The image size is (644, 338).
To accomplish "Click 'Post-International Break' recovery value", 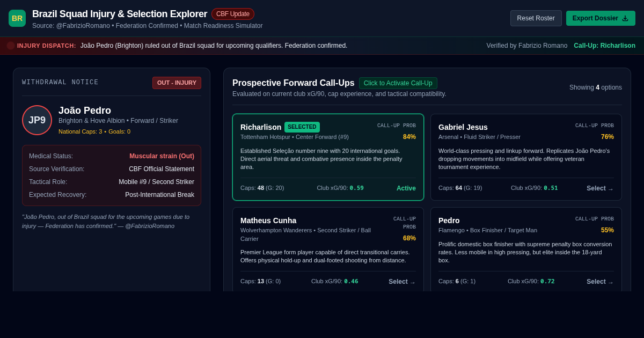I will pyautogui.click(x=159, y=195).
